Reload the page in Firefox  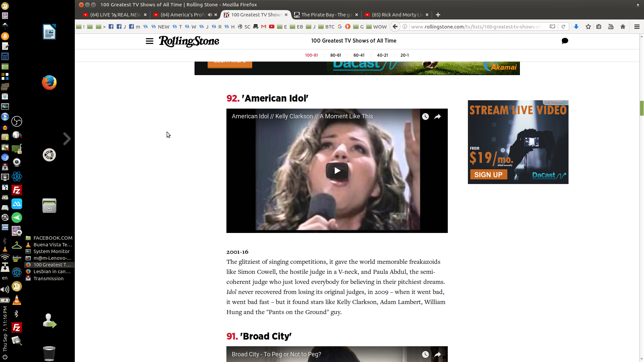(x=563, y=26)
